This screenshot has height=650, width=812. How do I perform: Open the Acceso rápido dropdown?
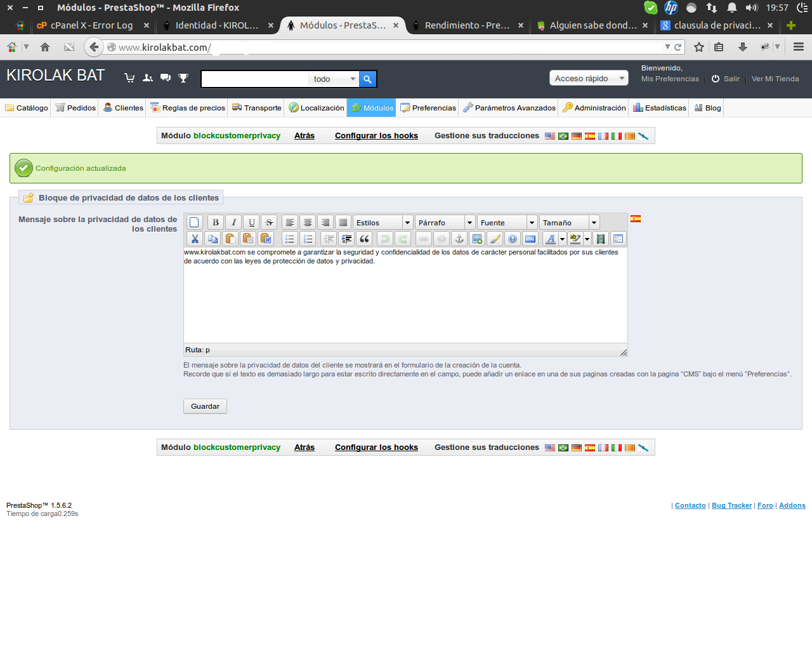click(589, 78)
